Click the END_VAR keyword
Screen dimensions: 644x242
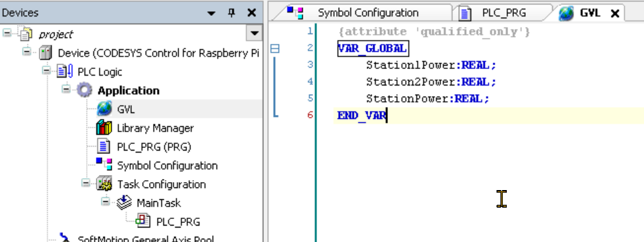[x=362, y=116]
